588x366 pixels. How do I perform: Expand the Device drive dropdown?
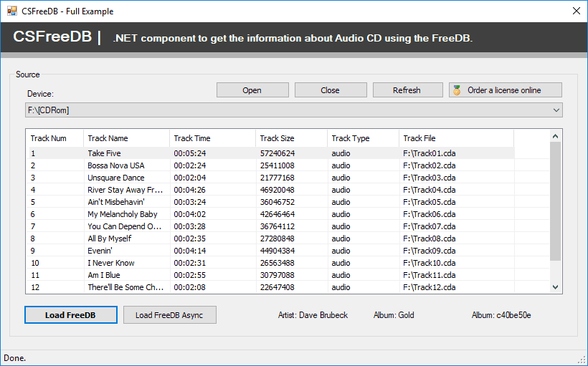[556, 110]
